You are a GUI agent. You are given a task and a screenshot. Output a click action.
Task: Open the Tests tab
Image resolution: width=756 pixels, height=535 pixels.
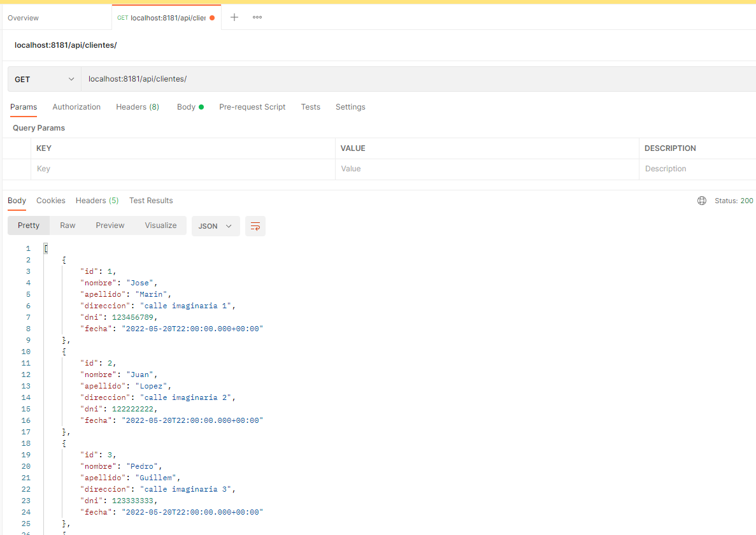(310, 107)
